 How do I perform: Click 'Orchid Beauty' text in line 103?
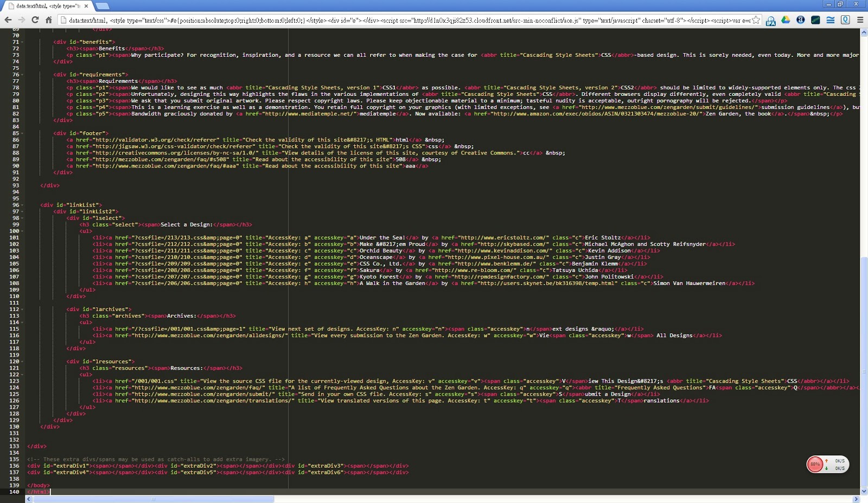[381, 251]
